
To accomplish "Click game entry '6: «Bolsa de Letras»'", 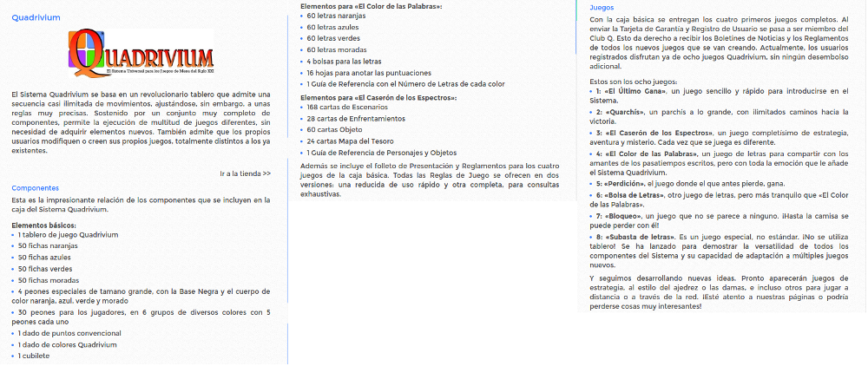I will click(x=719, y=200).
